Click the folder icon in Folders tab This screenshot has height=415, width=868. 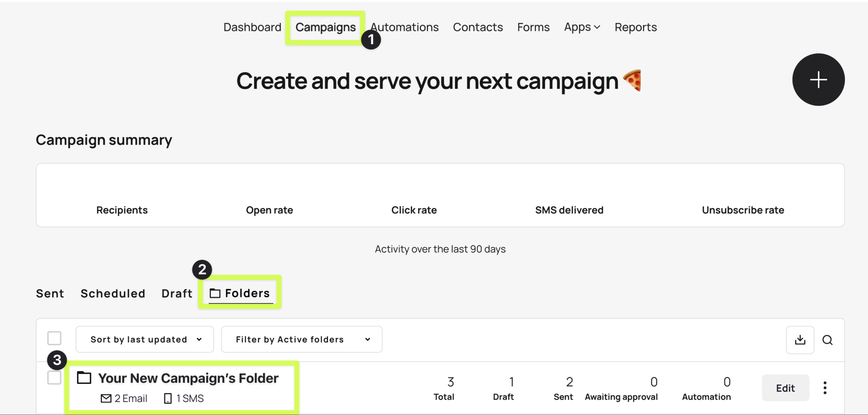click(x=215, y=293)
